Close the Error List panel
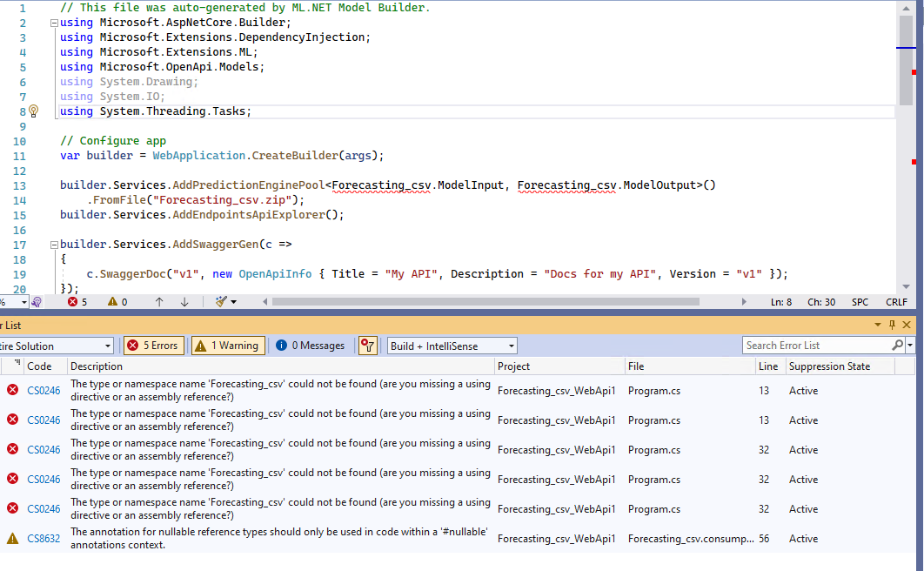924x571 pixels. [907, 325]
